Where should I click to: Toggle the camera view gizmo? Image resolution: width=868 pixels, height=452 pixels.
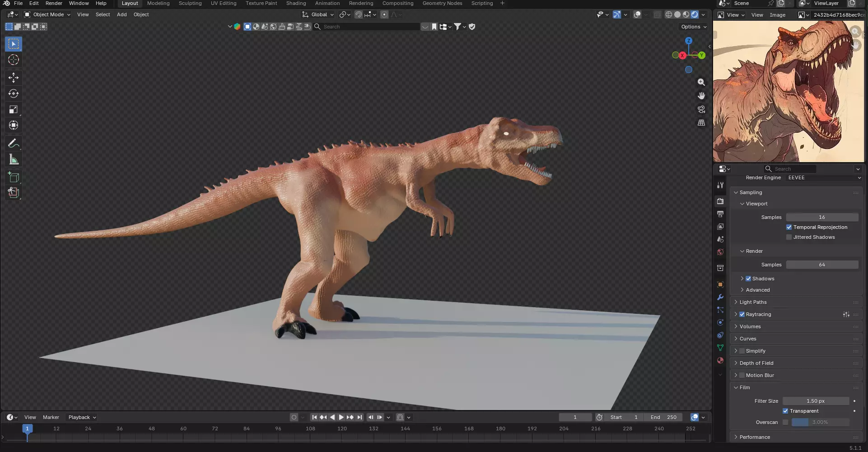click(x=701, y=109)
